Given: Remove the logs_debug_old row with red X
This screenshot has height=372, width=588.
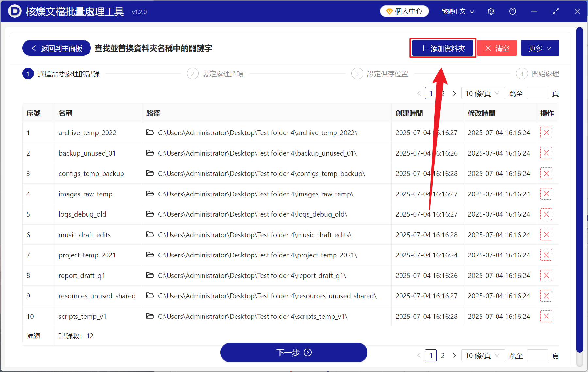Looking at the screenshot, I should click(x=546, y=214).
